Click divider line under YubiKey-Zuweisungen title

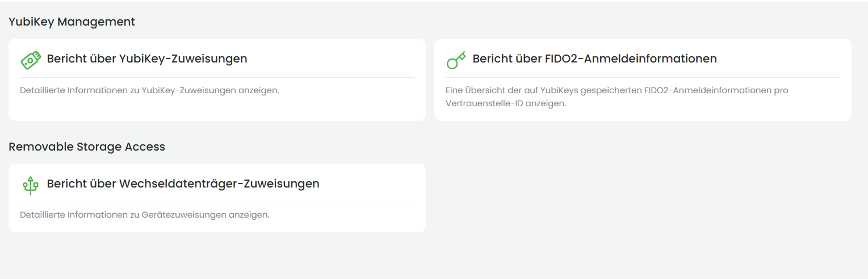pyautogui.click(x=217, y=77)
